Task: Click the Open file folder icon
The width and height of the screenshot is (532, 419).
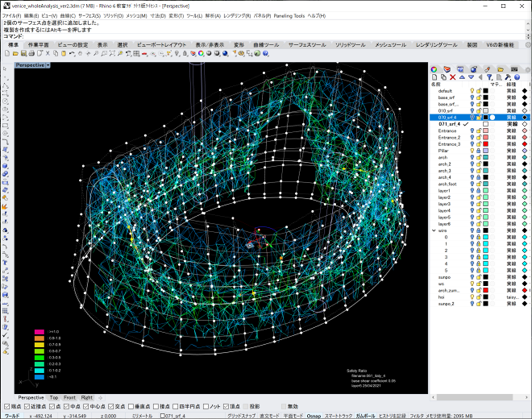Action: (x=15, y=54)
